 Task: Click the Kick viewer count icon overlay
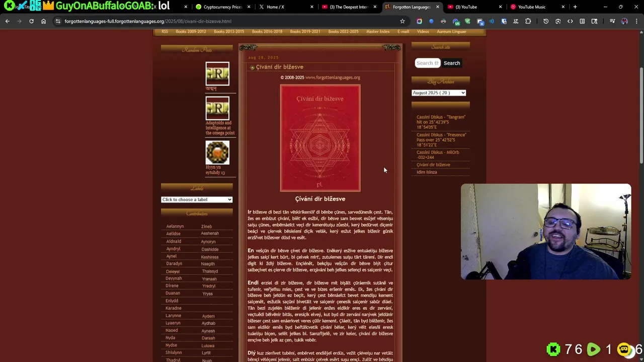coord(553,349)
